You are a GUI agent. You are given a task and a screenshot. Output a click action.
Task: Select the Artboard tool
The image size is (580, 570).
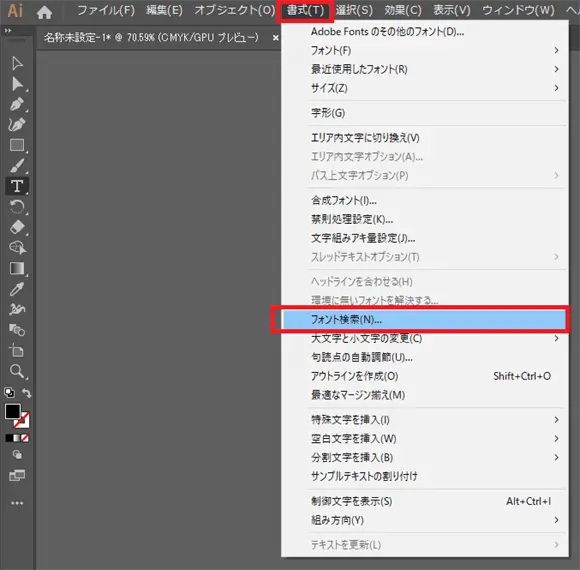(x=17, y=350)
